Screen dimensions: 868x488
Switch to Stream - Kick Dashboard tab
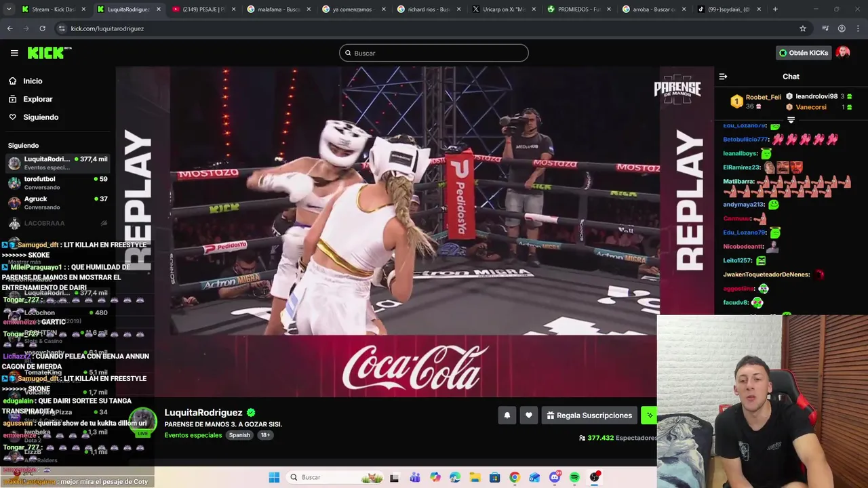[53, 9]
